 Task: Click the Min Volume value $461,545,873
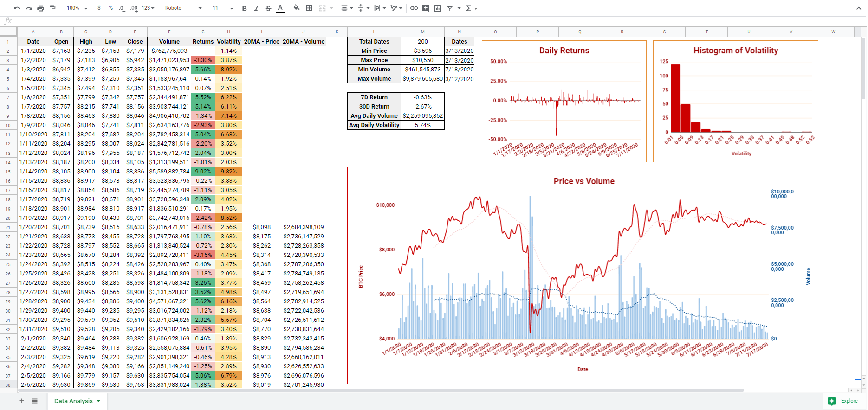422,70
